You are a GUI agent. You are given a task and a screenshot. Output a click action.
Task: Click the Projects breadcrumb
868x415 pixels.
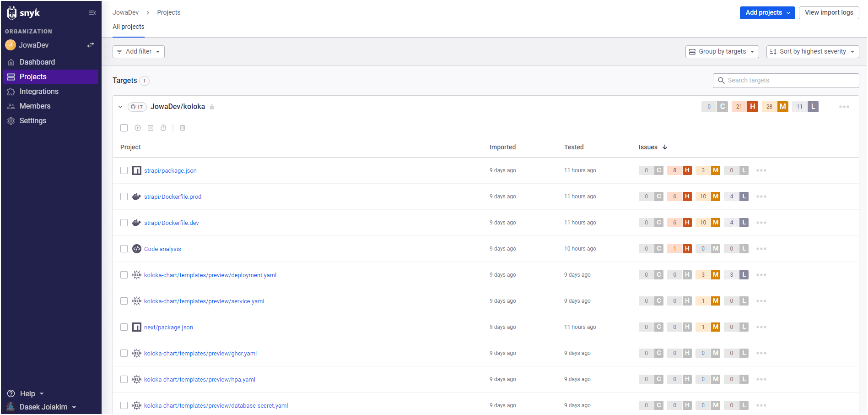point(169,12)
